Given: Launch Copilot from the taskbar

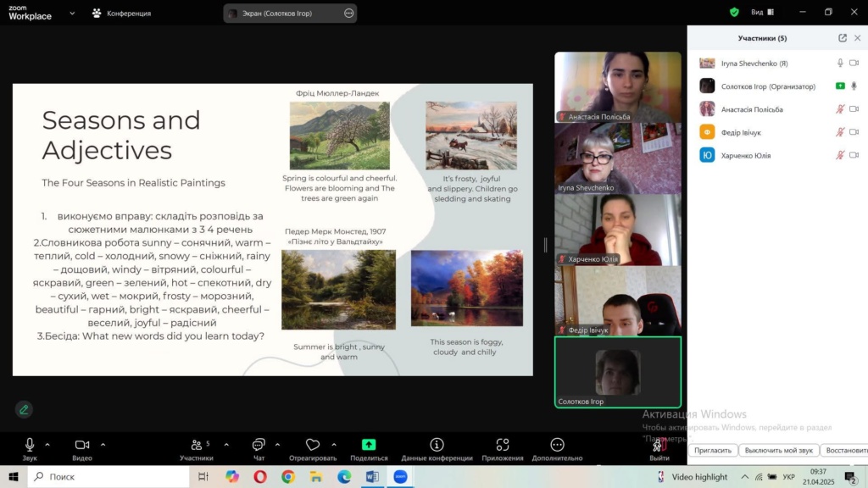Looking at the screenshot, I should [232, 476].
